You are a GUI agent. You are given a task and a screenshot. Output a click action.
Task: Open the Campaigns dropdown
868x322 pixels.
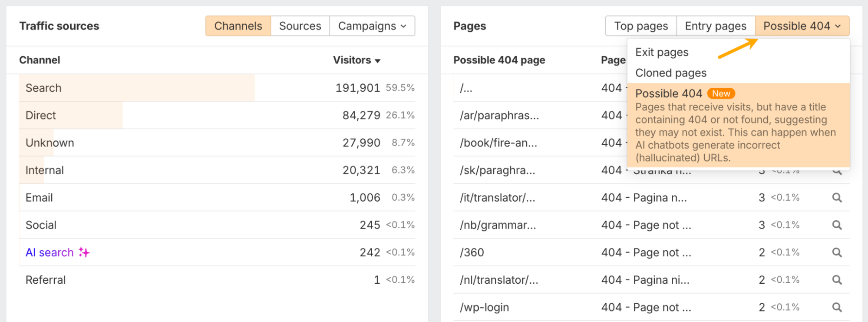click(x=372, y=26)
